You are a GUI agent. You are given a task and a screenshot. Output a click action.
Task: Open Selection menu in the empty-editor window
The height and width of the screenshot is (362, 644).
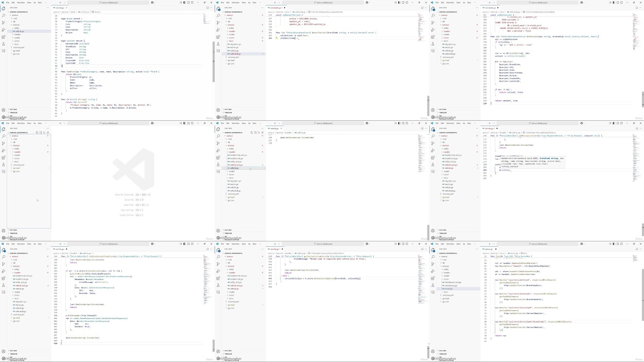[x=21, y=123]
